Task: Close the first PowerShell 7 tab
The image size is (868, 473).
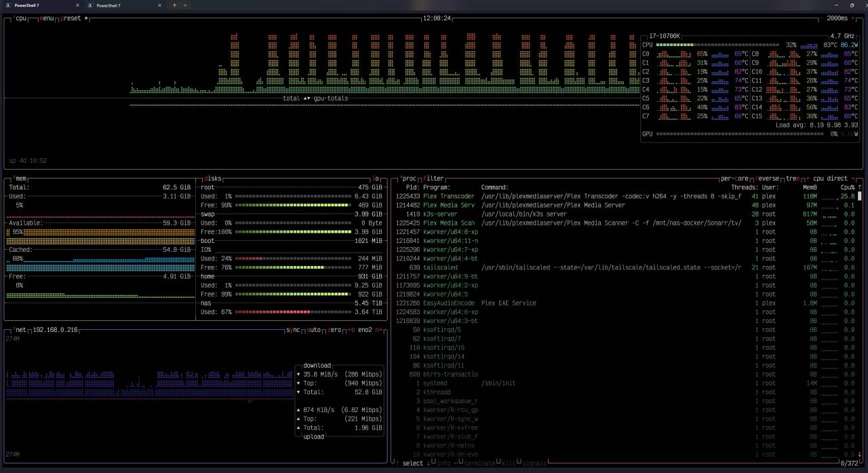Action: (78, 5)
